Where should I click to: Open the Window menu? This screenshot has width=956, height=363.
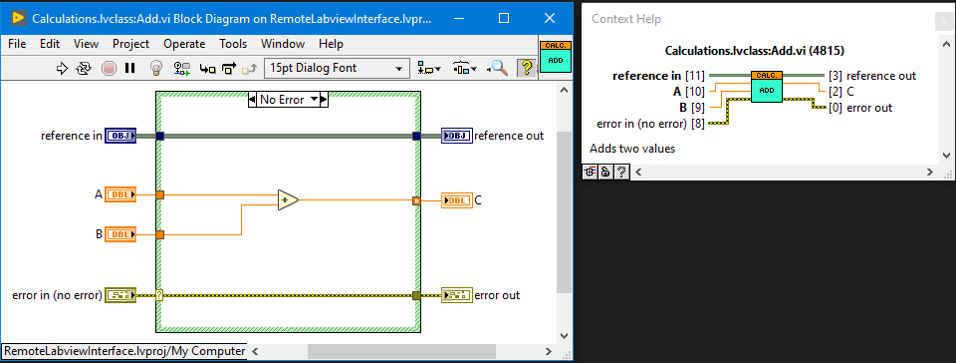[283, 44]
